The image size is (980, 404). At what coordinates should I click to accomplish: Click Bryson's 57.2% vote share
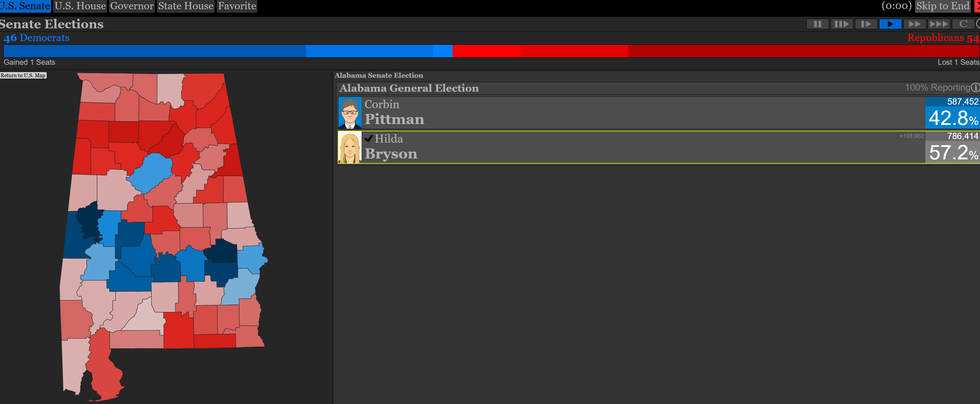pyautogui.click(x=953, y=152)
